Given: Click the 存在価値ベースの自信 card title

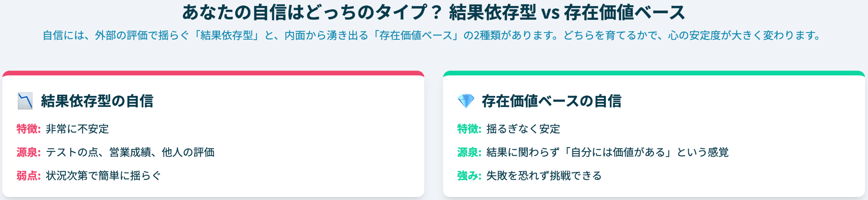Looking at the screenshot, I should point(551,101).
